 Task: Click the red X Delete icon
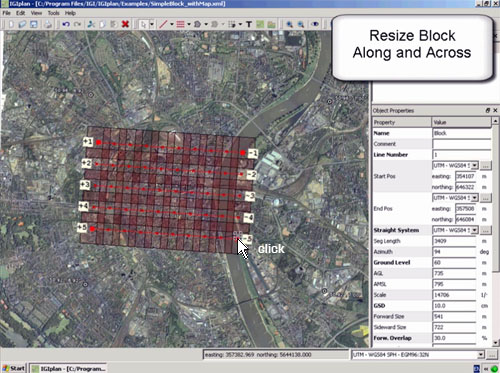tap(125, 24)
